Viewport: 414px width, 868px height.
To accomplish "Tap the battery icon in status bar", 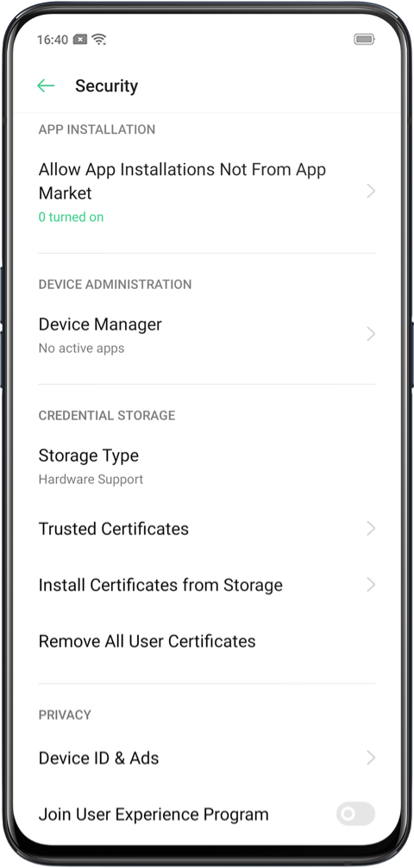I will pos(364,40).
